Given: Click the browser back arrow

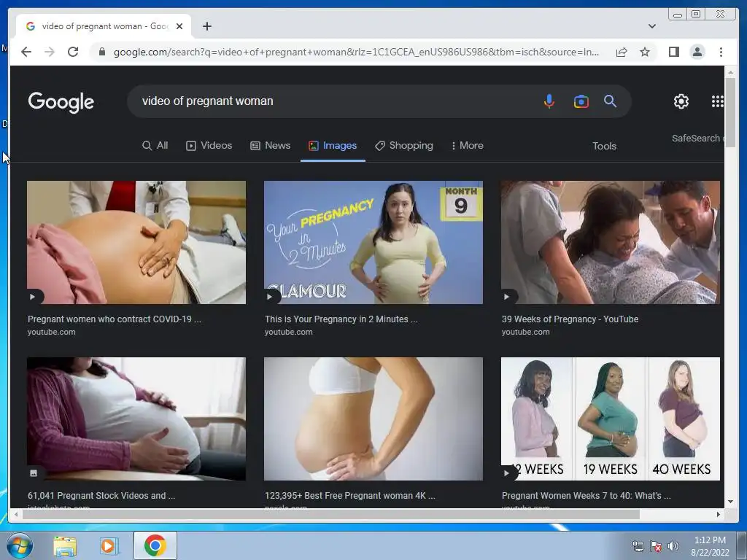Looking at the screenshot, I should click(x=26, y=52).
